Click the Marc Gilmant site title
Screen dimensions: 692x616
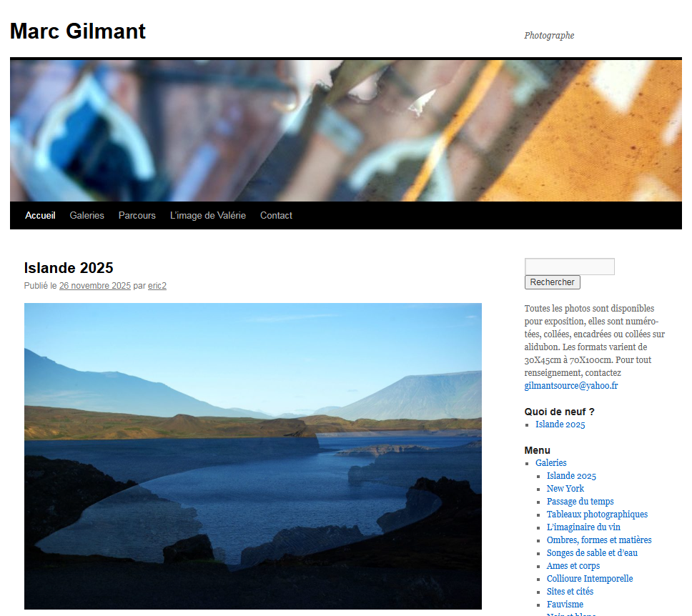(78, 31)
